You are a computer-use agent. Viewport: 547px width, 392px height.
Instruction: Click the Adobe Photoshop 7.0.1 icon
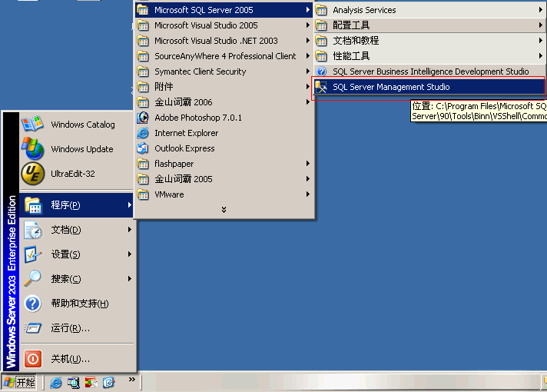(143, 118)
